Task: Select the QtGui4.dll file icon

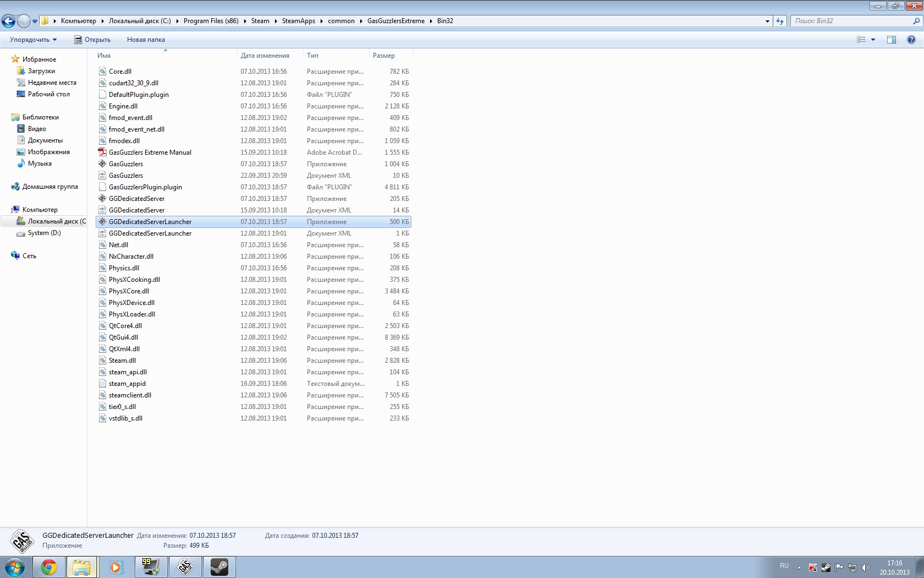Action: coord(102,337)
